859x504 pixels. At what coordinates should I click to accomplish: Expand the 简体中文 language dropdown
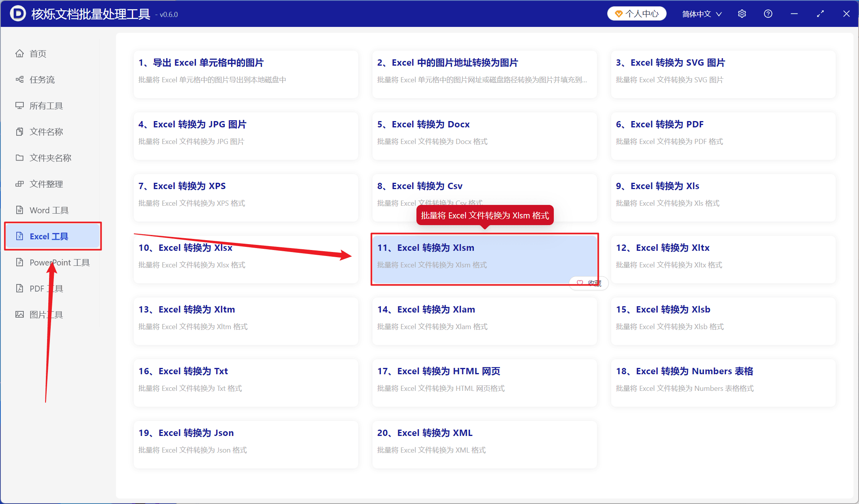(x=702, y=14)
